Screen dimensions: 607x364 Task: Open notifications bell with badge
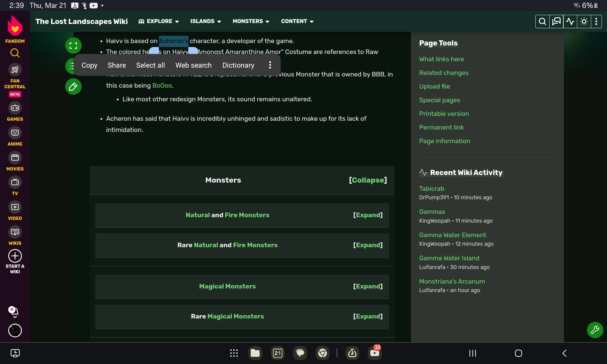coord(14,312)
